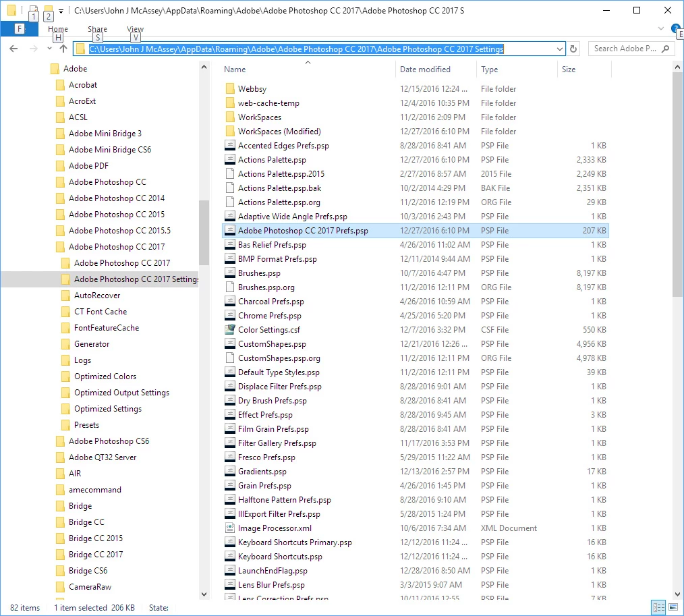Click the New folder quick access icon
This screenshot has height=616, width=684.
[x=49, y=10]
